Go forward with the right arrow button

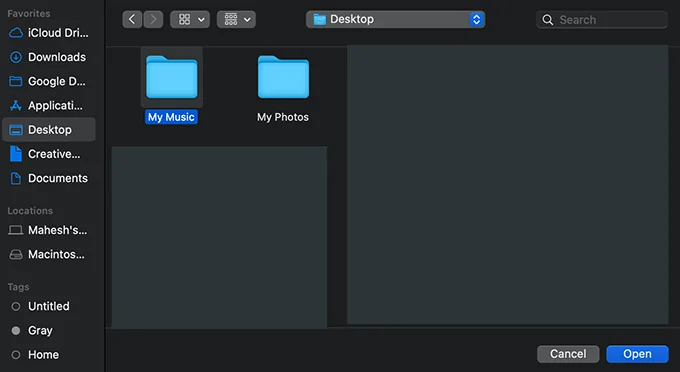coord(153,20)
